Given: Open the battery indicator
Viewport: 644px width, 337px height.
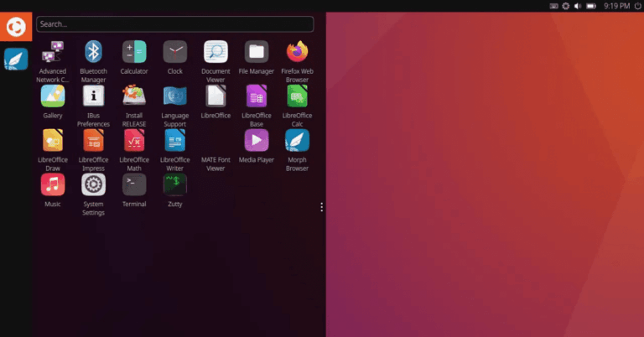Looking at the screenshot, I should pyautogui.click(x=591, y=6).
